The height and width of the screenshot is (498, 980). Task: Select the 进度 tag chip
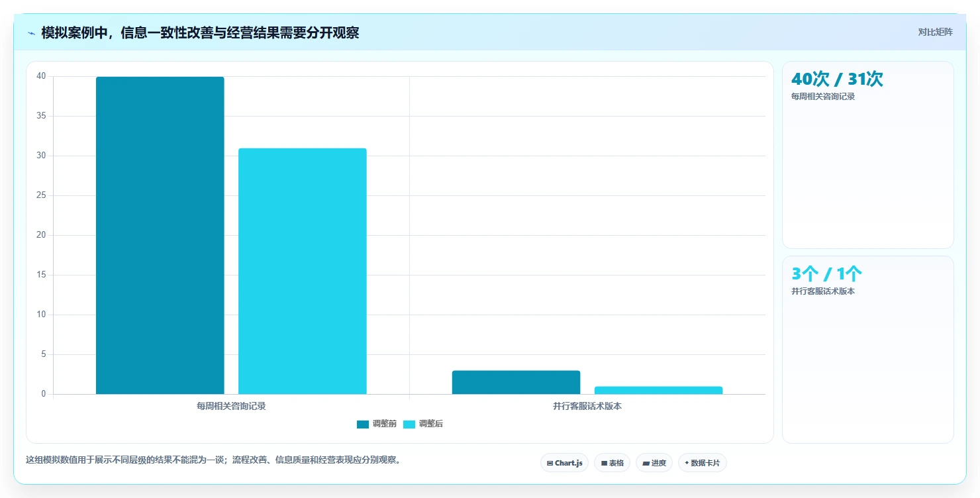pyautogui.click(x=654, y=463)
